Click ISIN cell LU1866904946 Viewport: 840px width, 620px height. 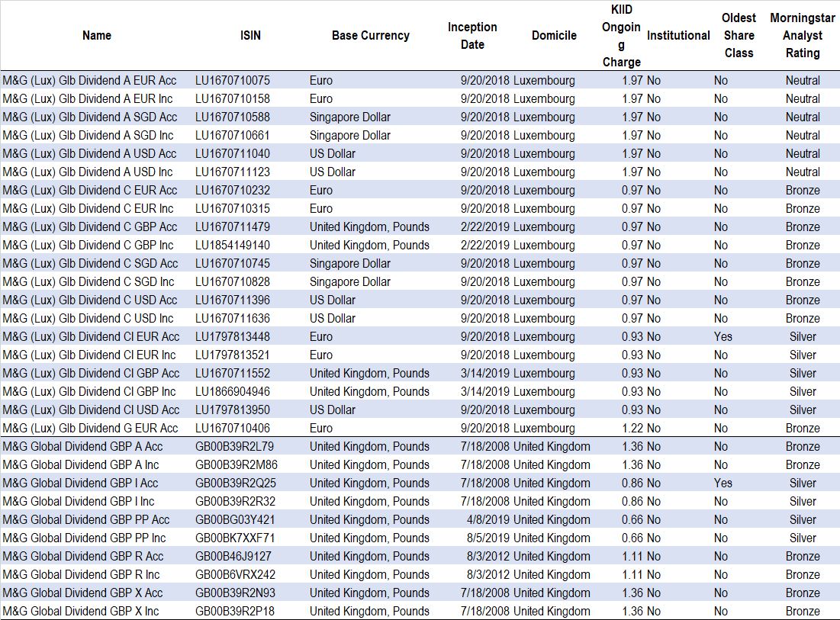233,391
